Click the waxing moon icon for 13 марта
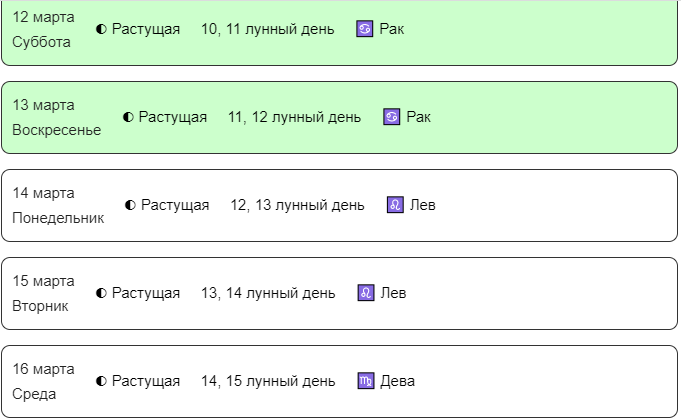This screenshot has height=418, width=681. 128,117
